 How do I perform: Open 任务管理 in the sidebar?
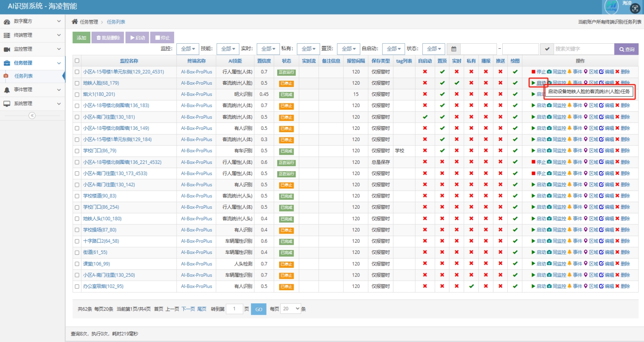(x=32, y=63)
